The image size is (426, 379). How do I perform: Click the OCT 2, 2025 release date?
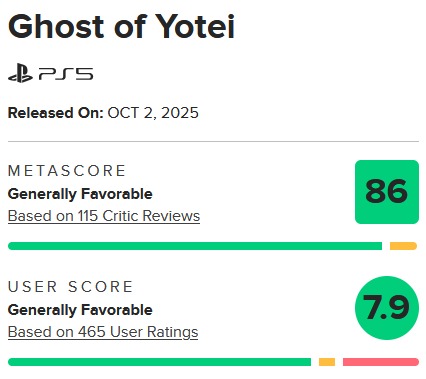coord(153,113)
